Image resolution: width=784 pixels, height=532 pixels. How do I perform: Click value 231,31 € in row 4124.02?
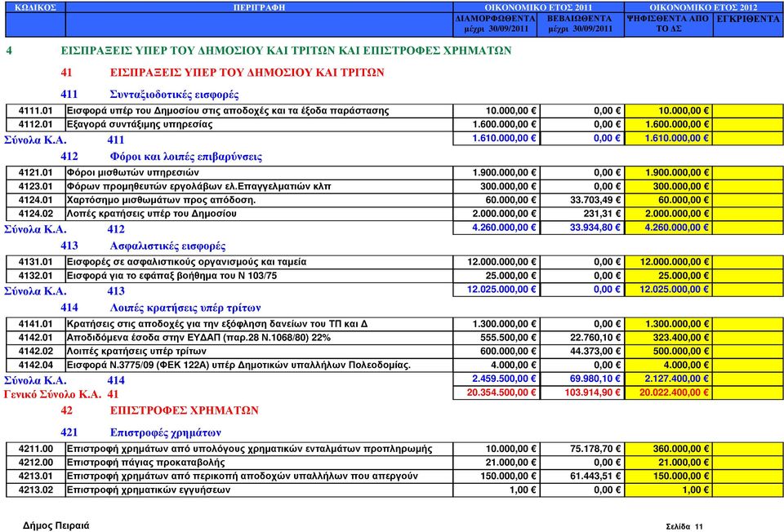click(582, 214)
